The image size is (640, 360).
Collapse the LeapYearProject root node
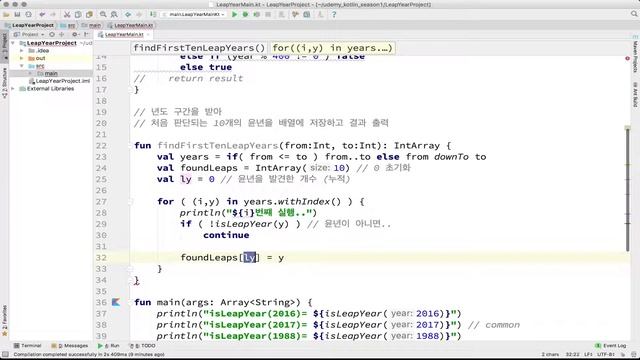[x=13, y=43]
